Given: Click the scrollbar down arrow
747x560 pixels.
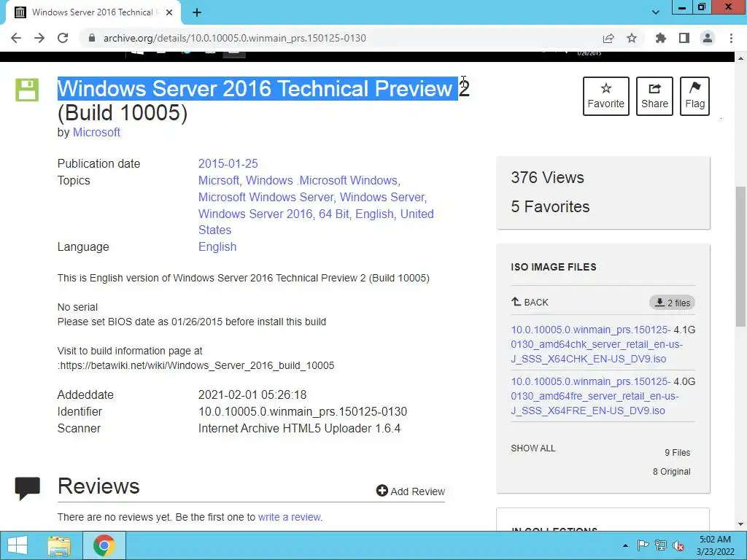Looking at the screenshot, I should pyautogui.click(x=740, y=524).
